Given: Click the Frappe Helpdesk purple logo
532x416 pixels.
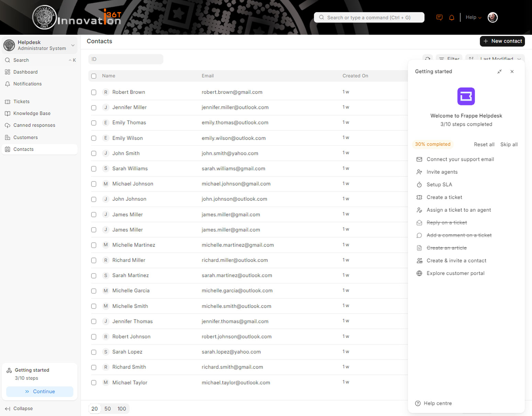Looking at the screenshot, I should point(466,96).
